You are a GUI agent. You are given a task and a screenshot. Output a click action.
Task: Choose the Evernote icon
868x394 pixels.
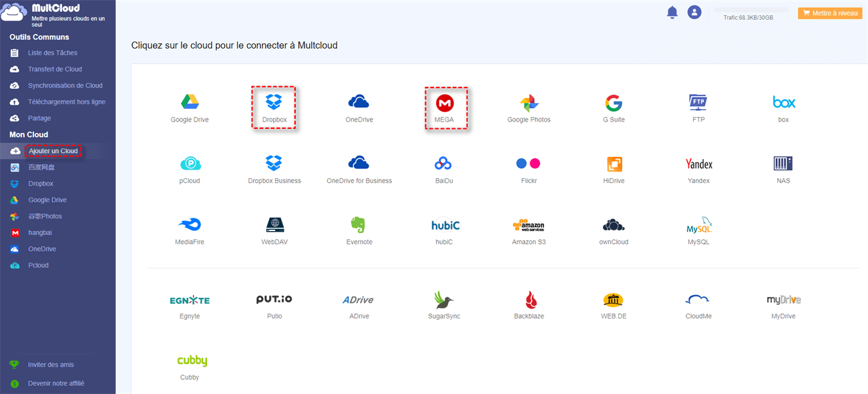click(359, 224)
